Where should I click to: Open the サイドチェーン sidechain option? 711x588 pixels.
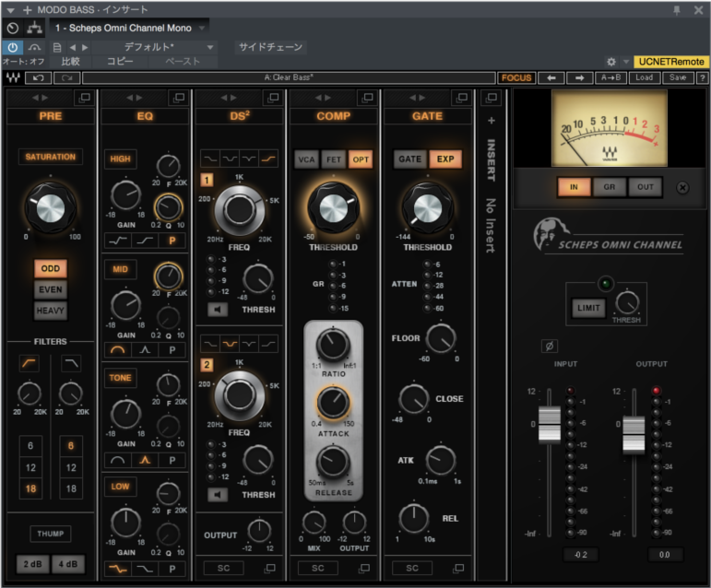pos(271,47)
